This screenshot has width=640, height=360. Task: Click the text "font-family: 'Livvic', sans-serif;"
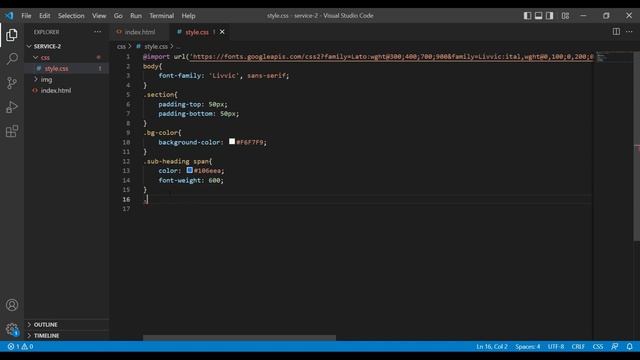pyautogui.click(x=224, y=76)
